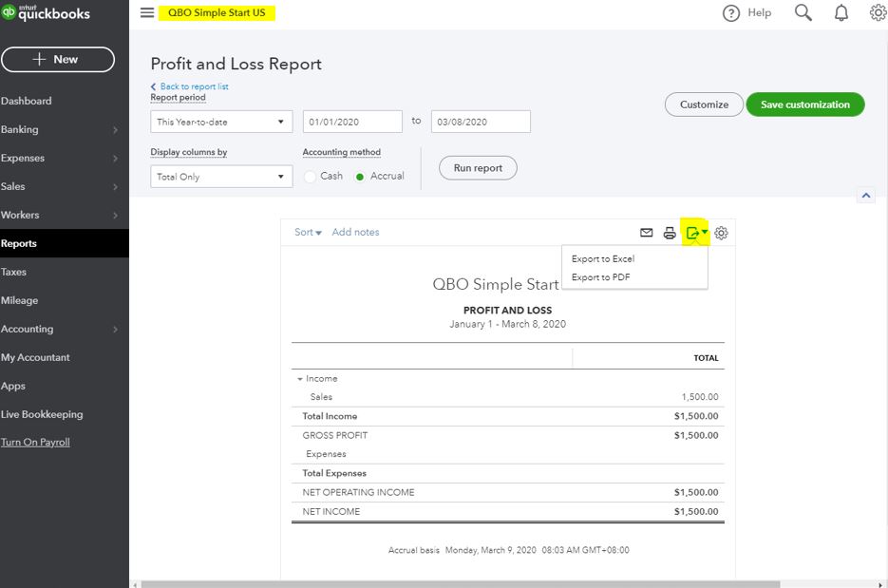Open the Report period dropdown
Image resolution: width=888 pixels, height=588 pixels.
(x=221, y=122)
